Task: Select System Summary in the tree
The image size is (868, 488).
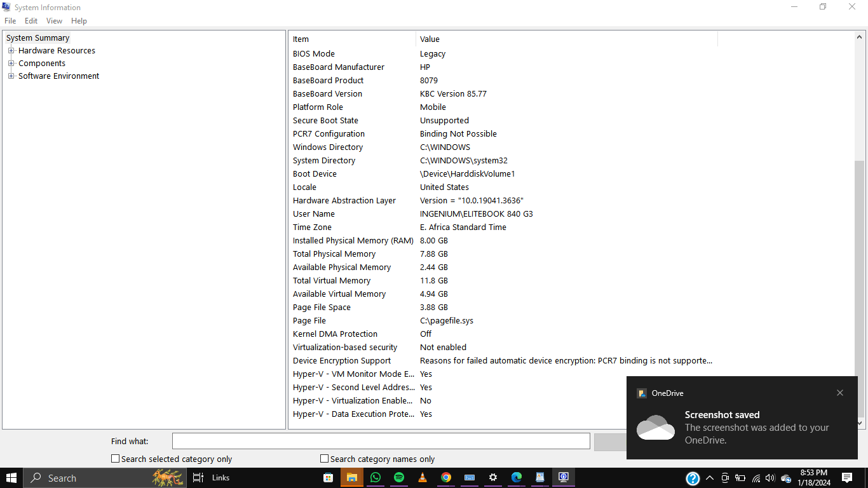Action: click(x=37, y=38)
